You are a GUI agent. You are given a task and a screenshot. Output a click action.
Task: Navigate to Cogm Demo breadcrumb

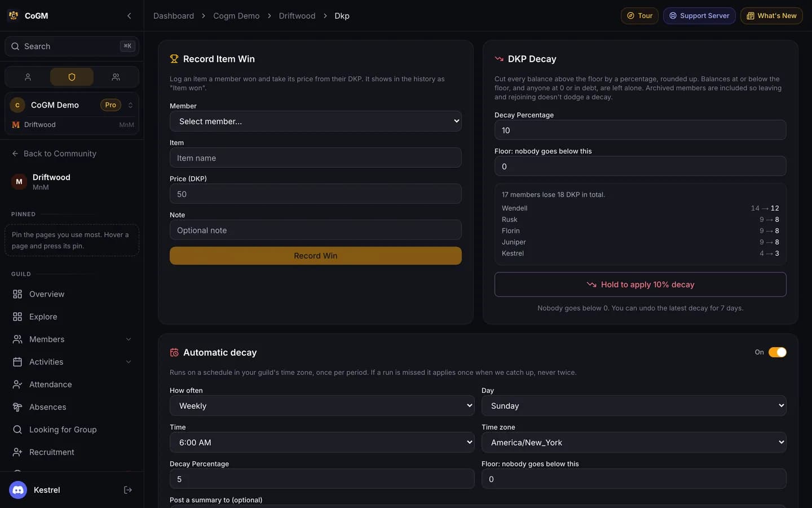point(236,16)
